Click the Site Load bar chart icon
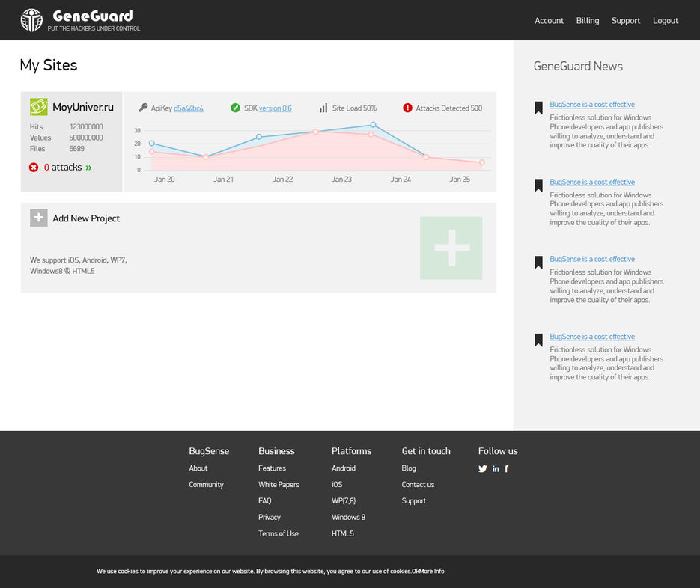This screenshot has height=588, width=700. point(323,108)
